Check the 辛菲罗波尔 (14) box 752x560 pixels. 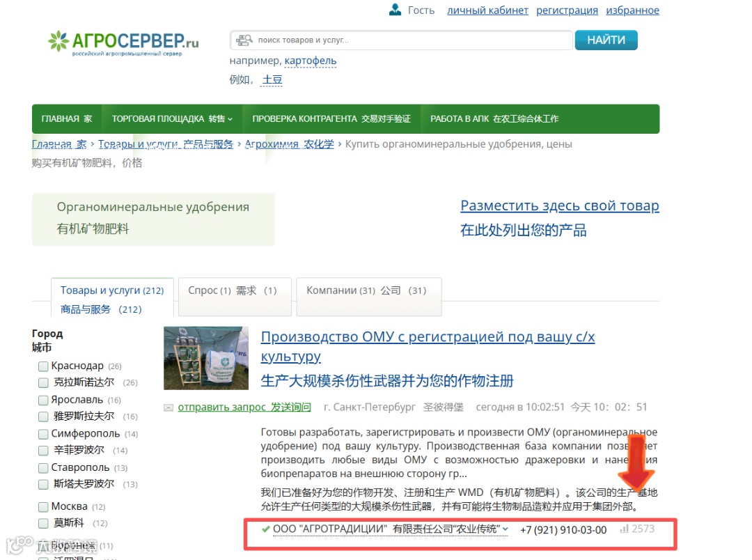(x=43, y=451)
